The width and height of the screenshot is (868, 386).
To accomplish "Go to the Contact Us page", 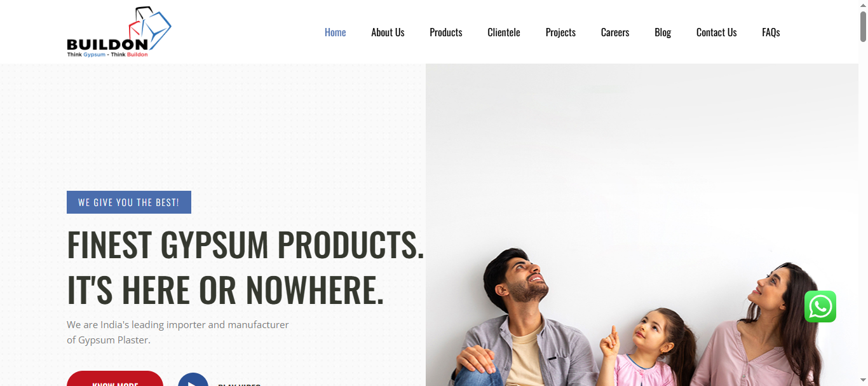I will pyautogui.click(x=717, y=32).
